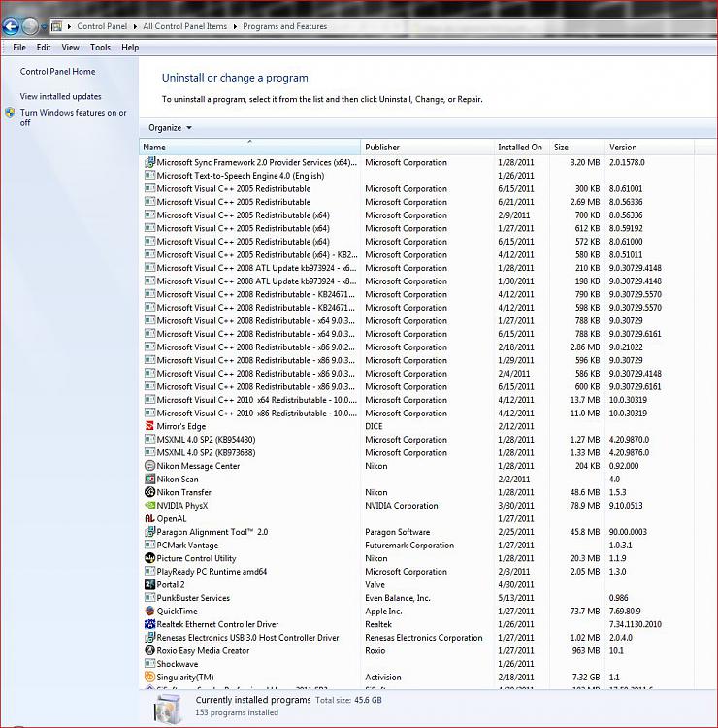This screenshot has width=718, height=728.
Task: Click the Control Panel icon in address bar
Action: click(56, 26)
